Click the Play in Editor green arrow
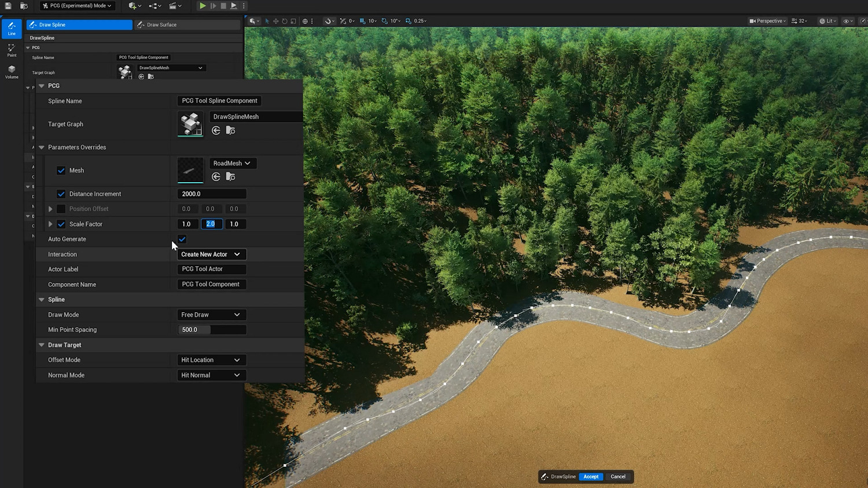Screen dimensions: 868x488 pyautogui.click(x=203, y=6)
